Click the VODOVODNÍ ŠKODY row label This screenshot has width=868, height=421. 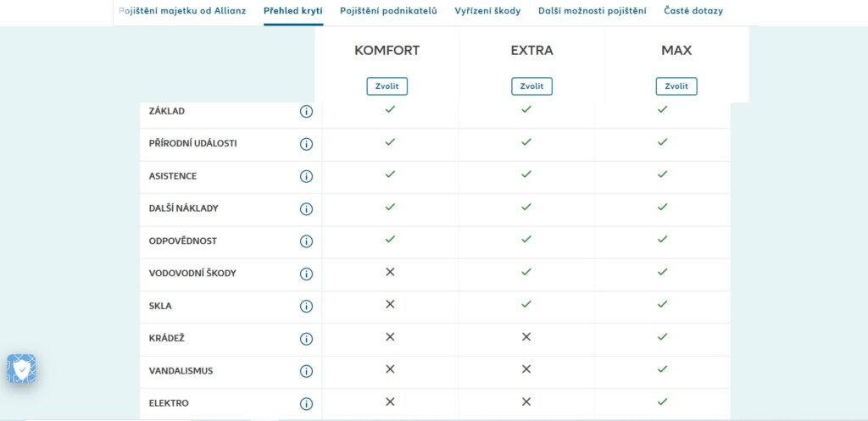[x=192, y=274]
